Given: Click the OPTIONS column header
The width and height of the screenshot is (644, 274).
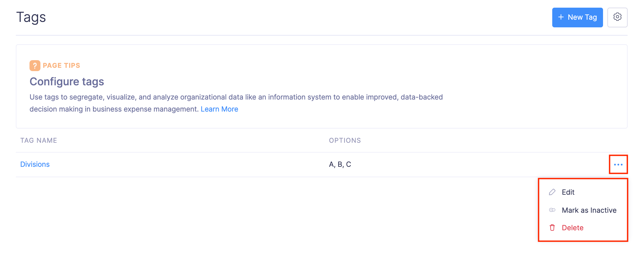Looking at the screenshot, I should click(x=345, y=141).
